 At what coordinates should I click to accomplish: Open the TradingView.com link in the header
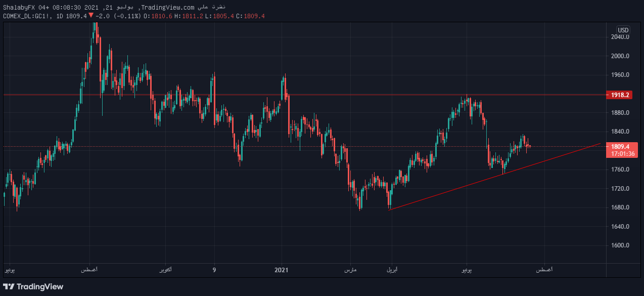[x=168, y=7]
